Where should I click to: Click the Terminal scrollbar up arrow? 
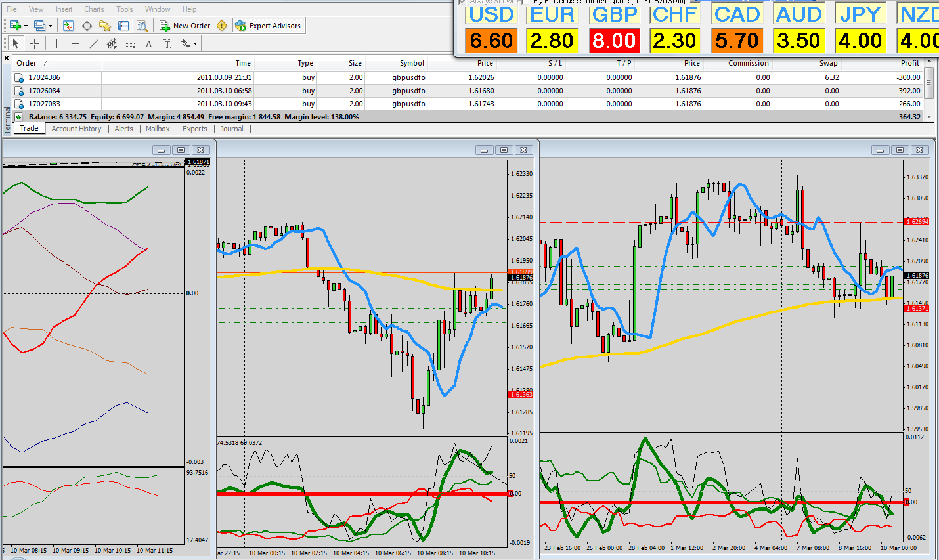click(x=929, y=62)
